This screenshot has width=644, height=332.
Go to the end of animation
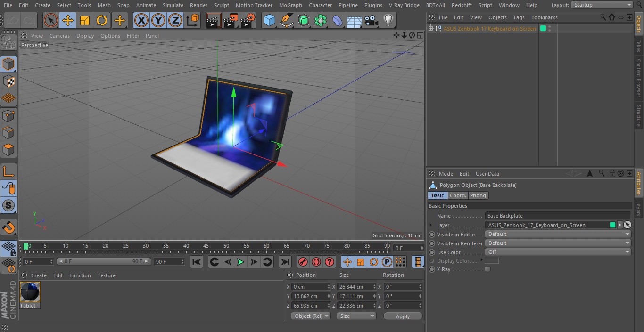point(285,262)
